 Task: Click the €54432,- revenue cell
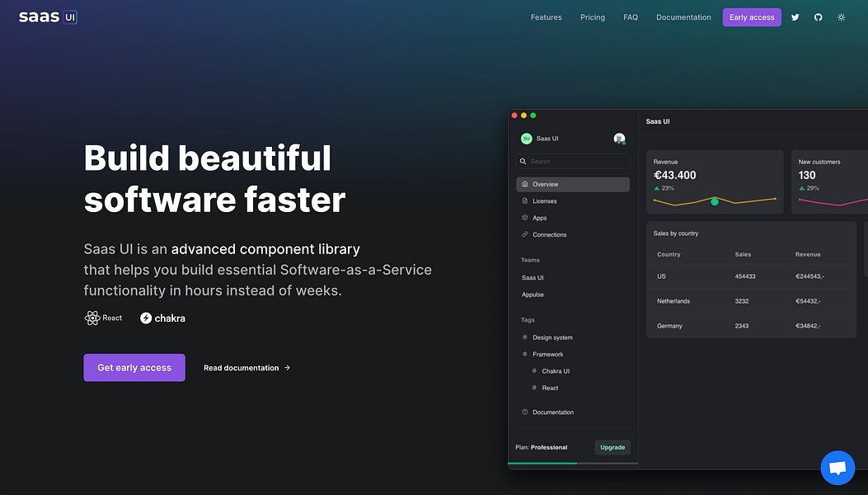808,301
